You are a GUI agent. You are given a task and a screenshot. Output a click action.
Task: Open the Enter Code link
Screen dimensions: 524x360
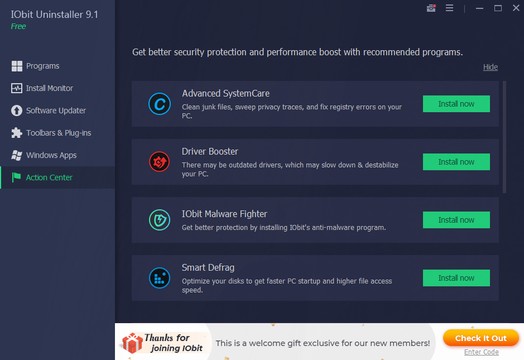coord(481,352)
